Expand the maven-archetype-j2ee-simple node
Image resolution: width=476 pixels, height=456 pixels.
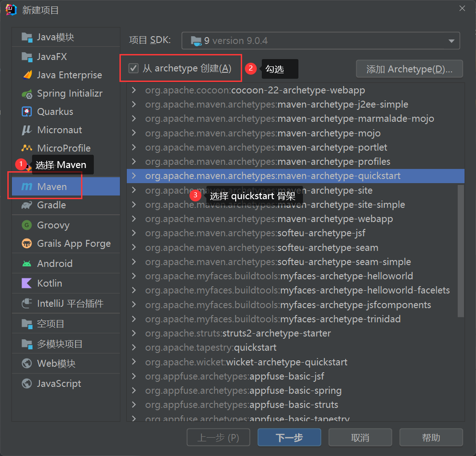tap(134, 104)
